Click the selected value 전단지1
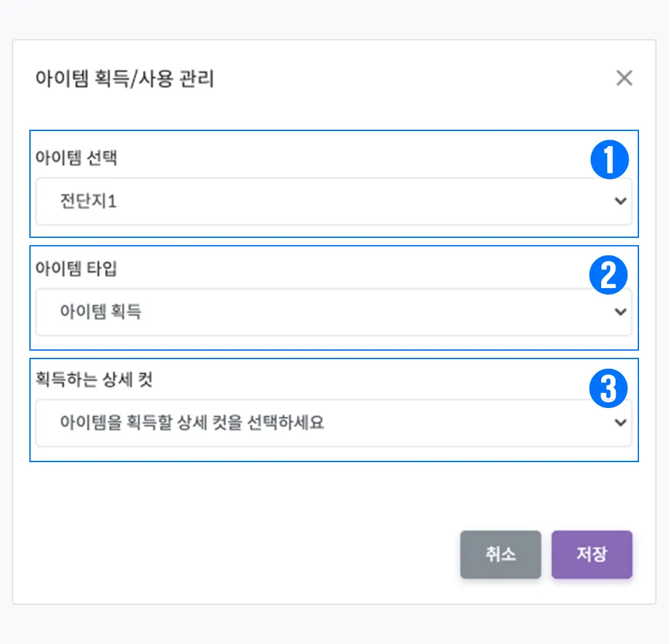The image size is (669, 644). (87, 201)
